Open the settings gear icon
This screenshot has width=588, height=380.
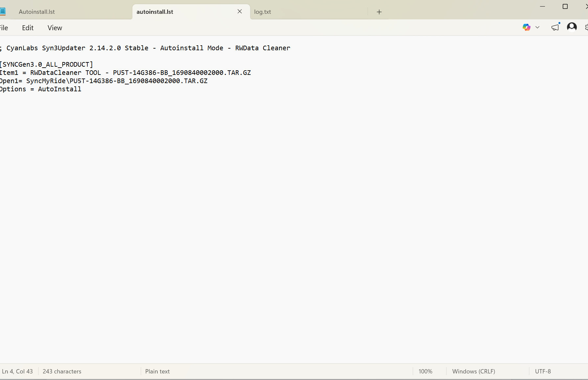point(586,27)
